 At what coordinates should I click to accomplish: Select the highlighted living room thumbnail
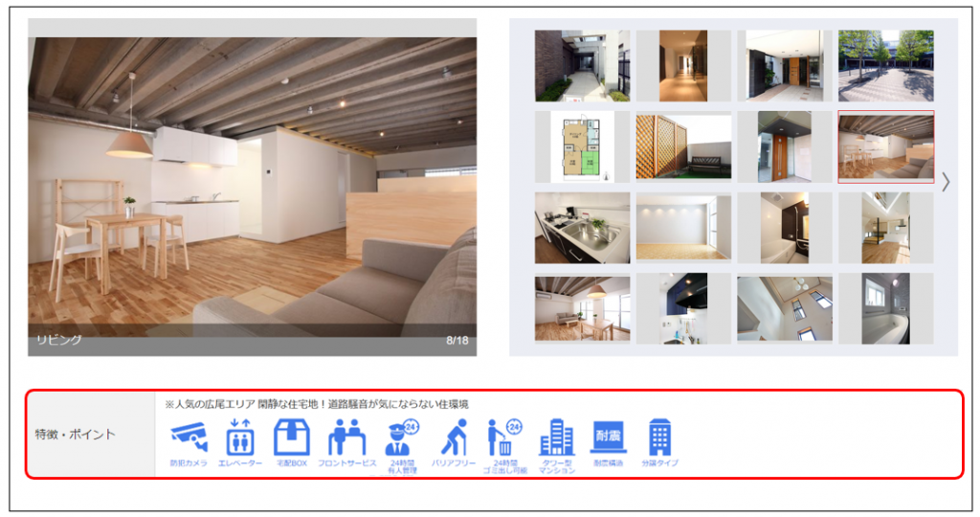click(x=885, y=146)
